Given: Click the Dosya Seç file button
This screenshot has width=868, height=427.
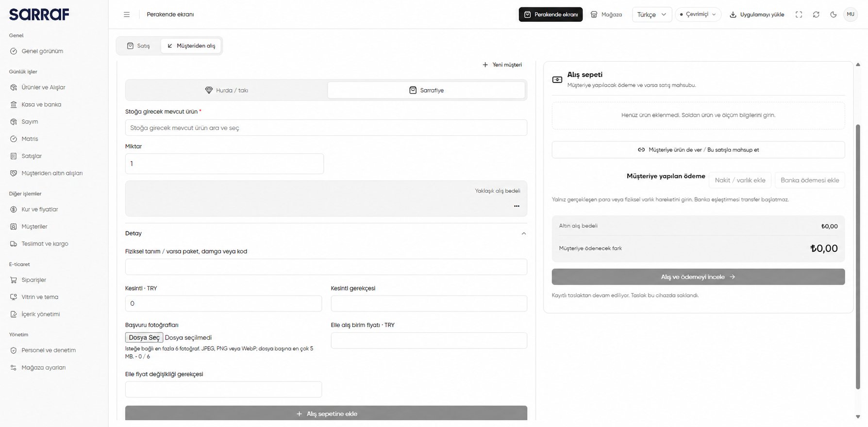Looking at the screenshot, I should coord(144,338).
